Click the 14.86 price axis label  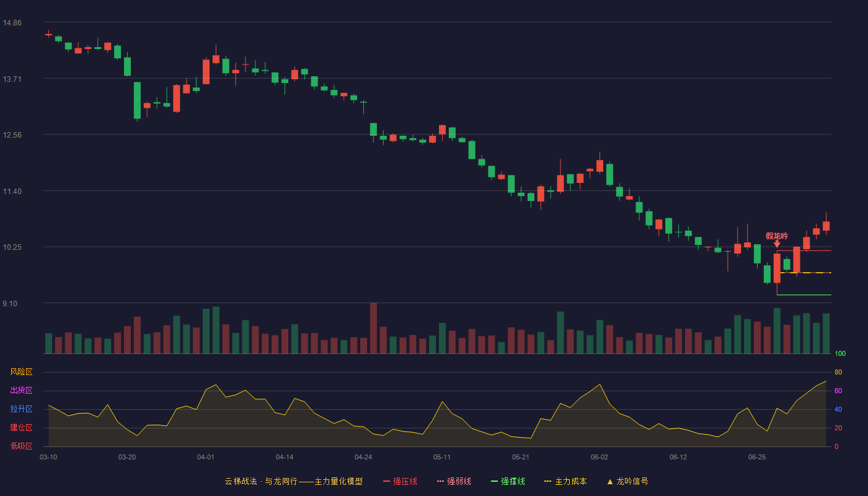click(x=12, y=23)
